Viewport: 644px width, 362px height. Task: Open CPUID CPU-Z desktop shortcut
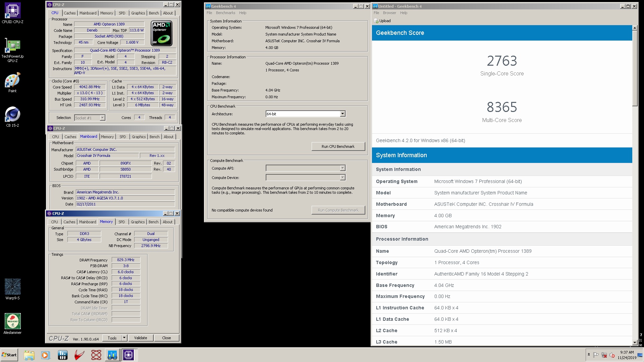12,13
